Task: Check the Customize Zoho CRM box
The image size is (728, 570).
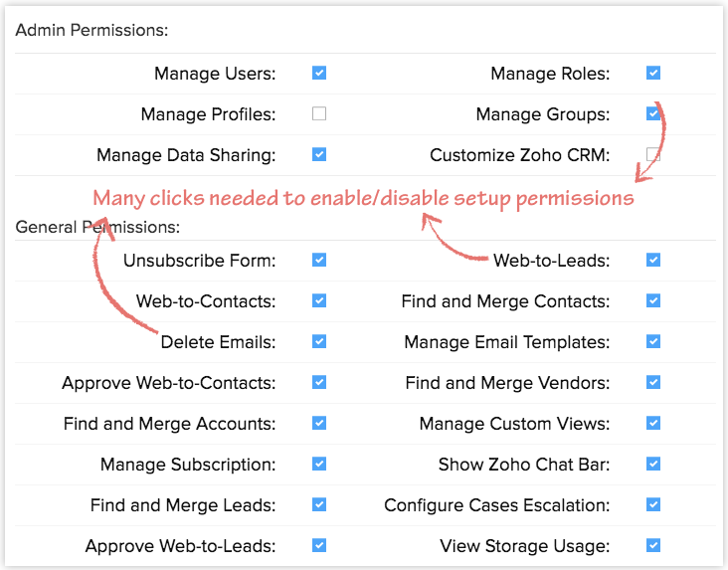Action: point(653,154)
